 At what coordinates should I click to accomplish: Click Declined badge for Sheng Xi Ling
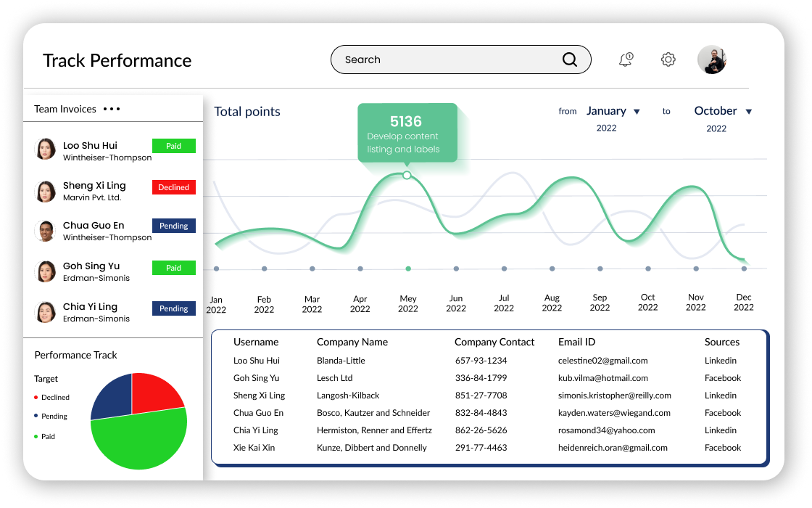173,187
